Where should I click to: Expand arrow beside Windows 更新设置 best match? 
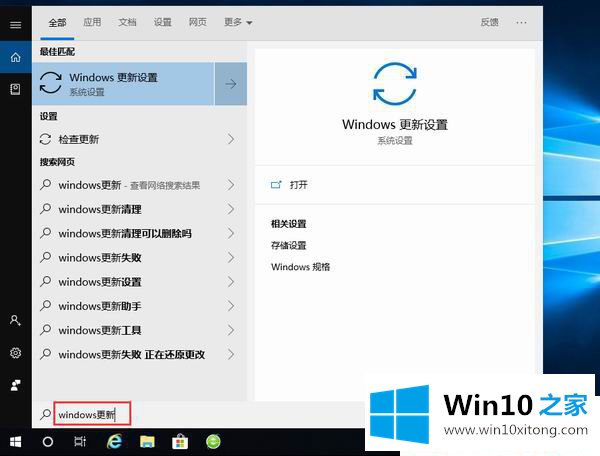[231, 84]
